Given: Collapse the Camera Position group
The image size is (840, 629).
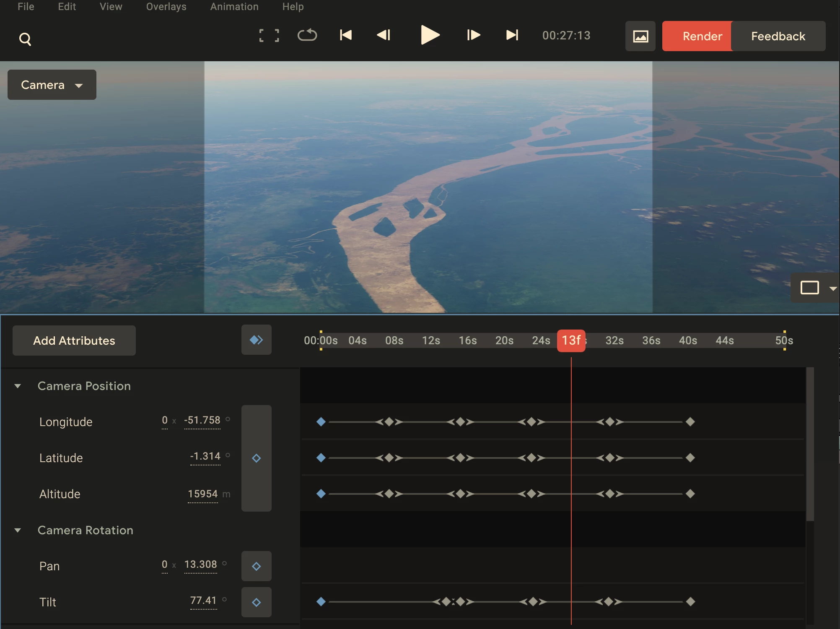Looking at the screenshot, I should 18,386.
